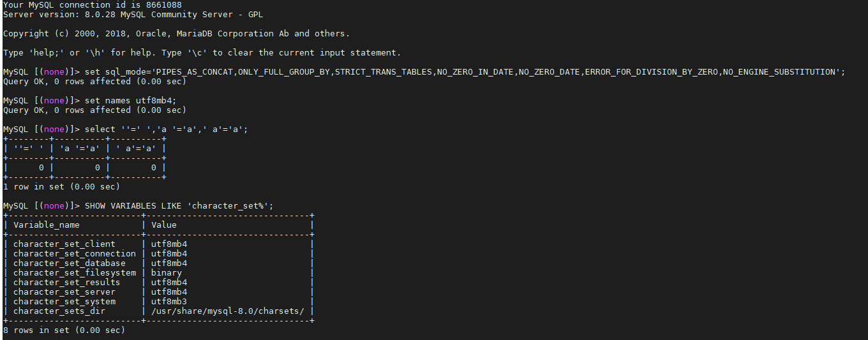Click the Value column header
This screenshot has width=868, height=340.
(x=164, y=225)
